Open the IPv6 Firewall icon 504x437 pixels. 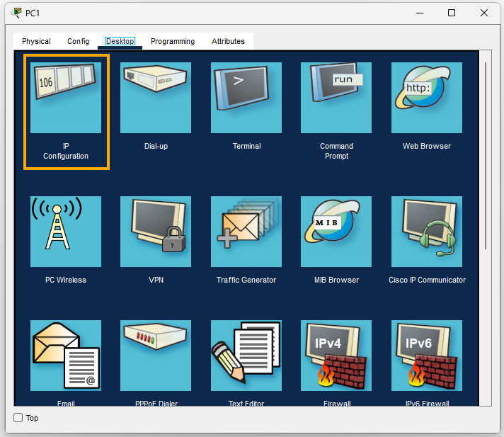tap(427, 356)
